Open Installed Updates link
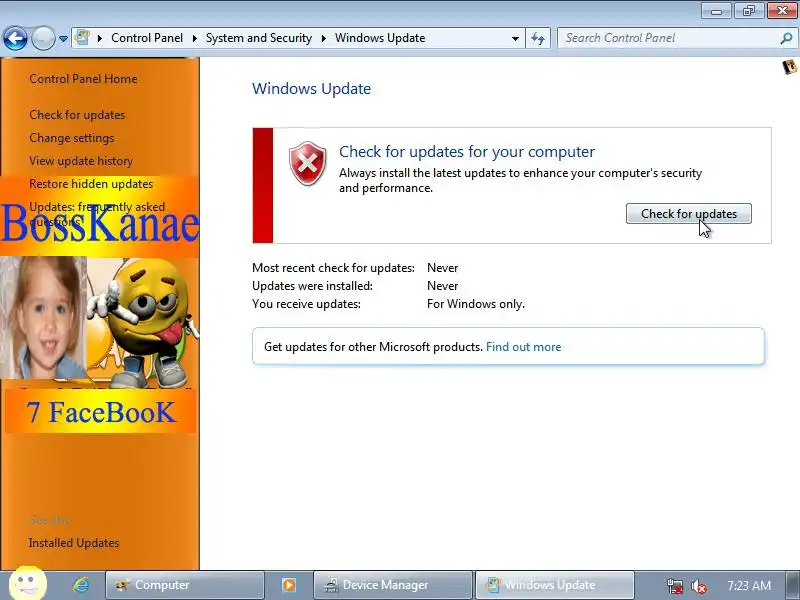800x600 pixels. [x=74, y=543]
